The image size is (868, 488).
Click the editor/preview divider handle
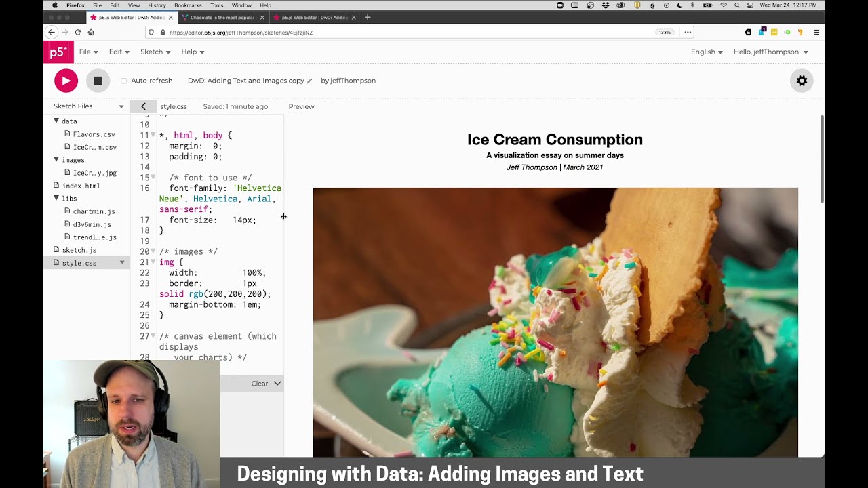click(x=283, y=216)
